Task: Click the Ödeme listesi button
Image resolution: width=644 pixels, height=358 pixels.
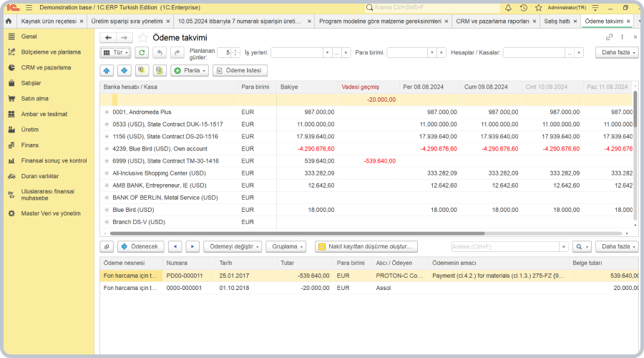Action: click(x=240, y=70)
